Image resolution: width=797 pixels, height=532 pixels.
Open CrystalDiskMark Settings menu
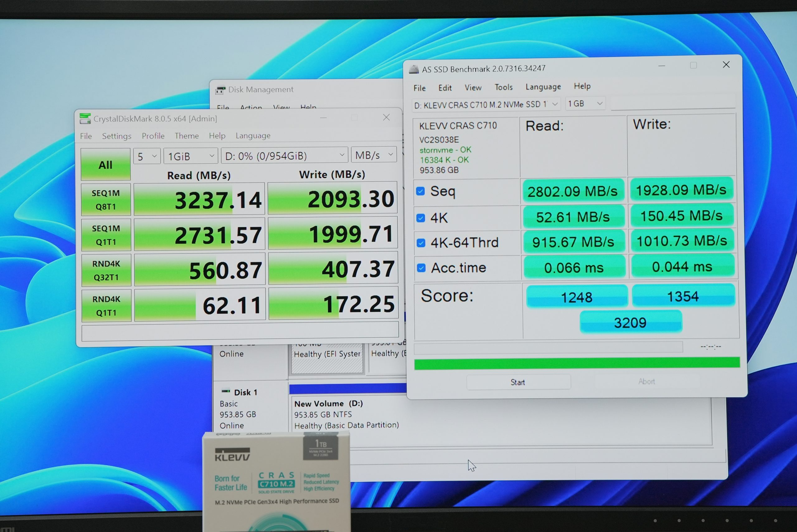tap(117, 136)
